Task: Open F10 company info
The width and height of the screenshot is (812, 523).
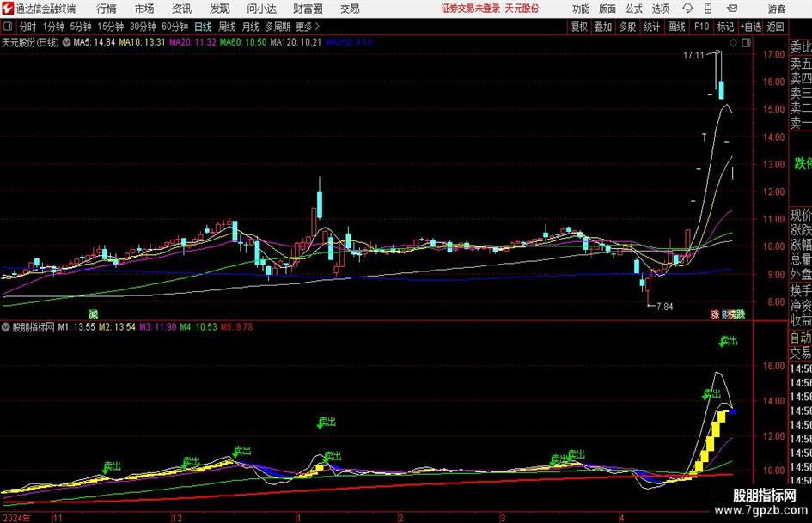Action: 701,27
